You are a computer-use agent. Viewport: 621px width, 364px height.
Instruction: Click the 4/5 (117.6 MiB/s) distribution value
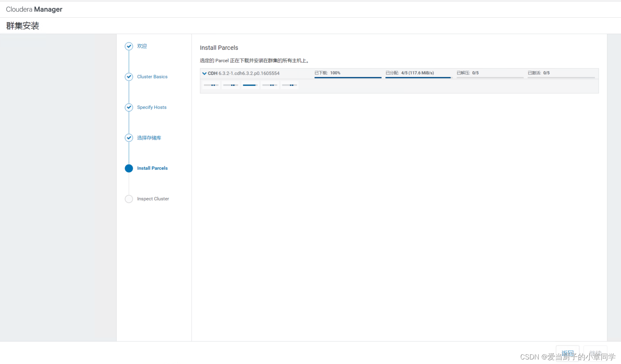(x=418, y=73)
